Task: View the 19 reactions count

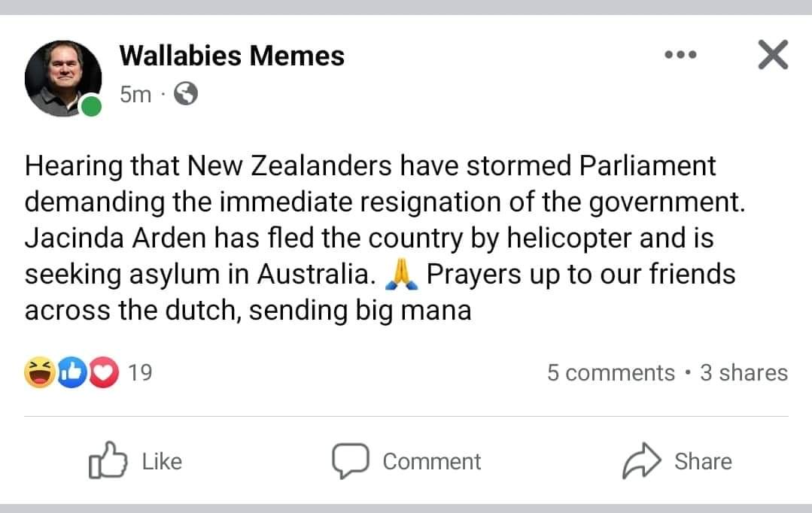Action: 140,372
